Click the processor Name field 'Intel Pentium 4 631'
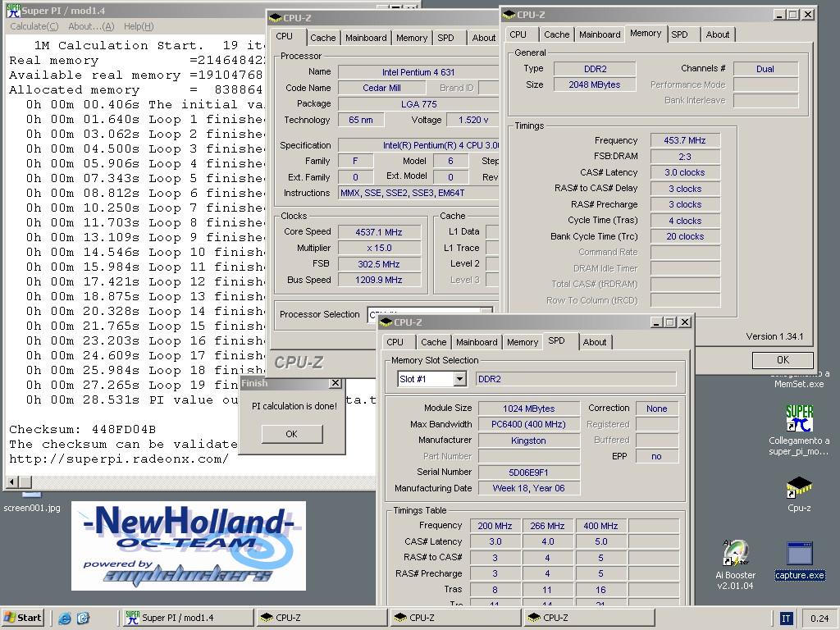 point(418,72)
